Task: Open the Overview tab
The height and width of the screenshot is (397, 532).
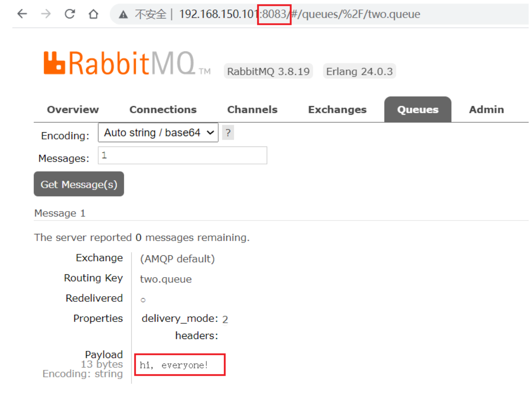Action: 73,110
